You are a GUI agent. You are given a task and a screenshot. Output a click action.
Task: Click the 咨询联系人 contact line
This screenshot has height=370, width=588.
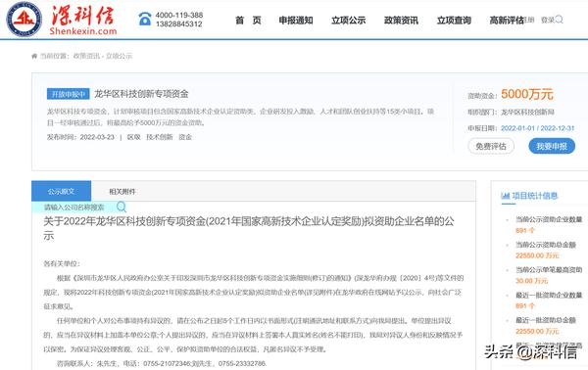click(x=162, y=363)
